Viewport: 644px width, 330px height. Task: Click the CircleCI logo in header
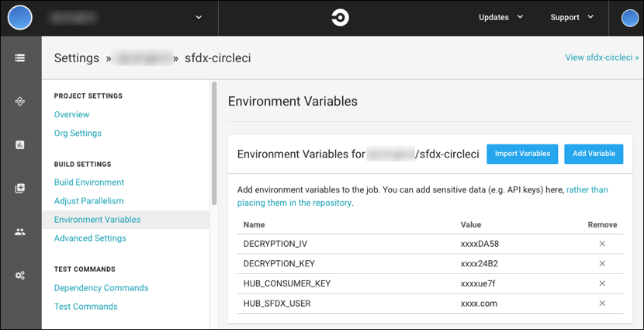pyautogui.click(x=340, y=18)
